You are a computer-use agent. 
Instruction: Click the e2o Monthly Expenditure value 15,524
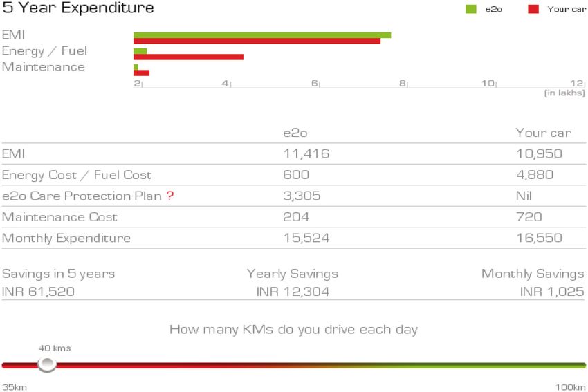[306, 238]
